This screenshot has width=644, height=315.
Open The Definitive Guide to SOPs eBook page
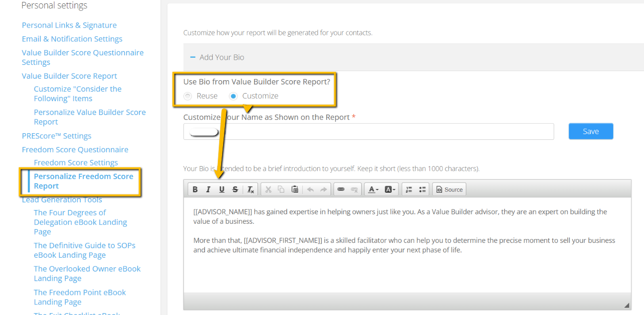85,250
